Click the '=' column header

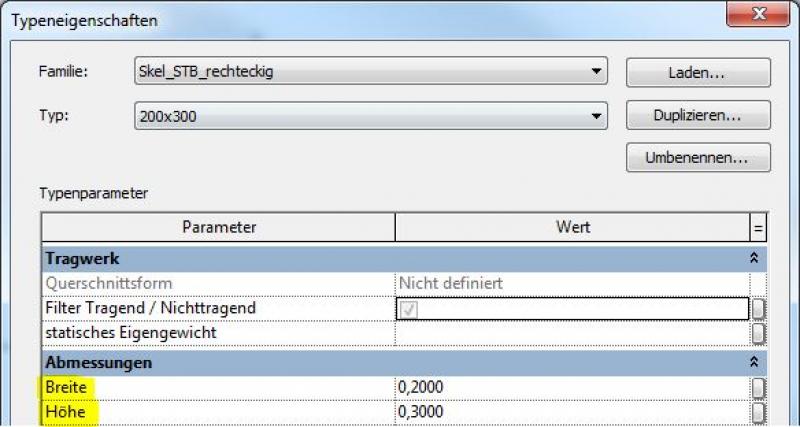[x=758, y=227]
